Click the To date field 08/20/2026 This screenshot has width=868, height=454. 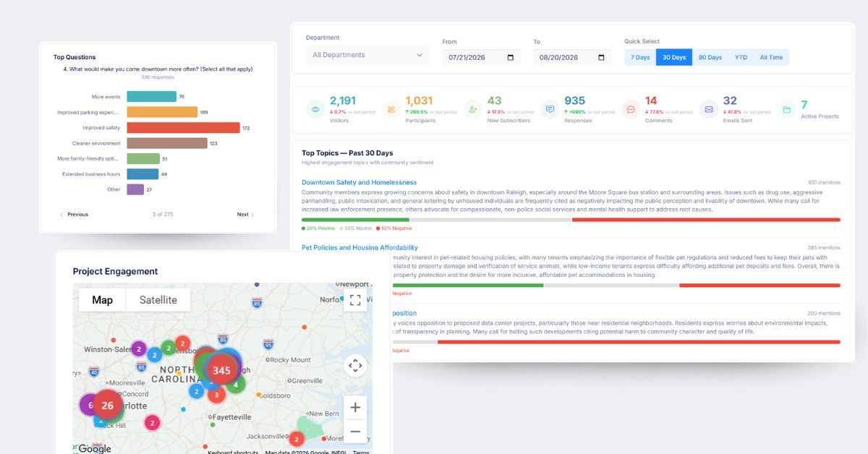click(x=573, y=58)
